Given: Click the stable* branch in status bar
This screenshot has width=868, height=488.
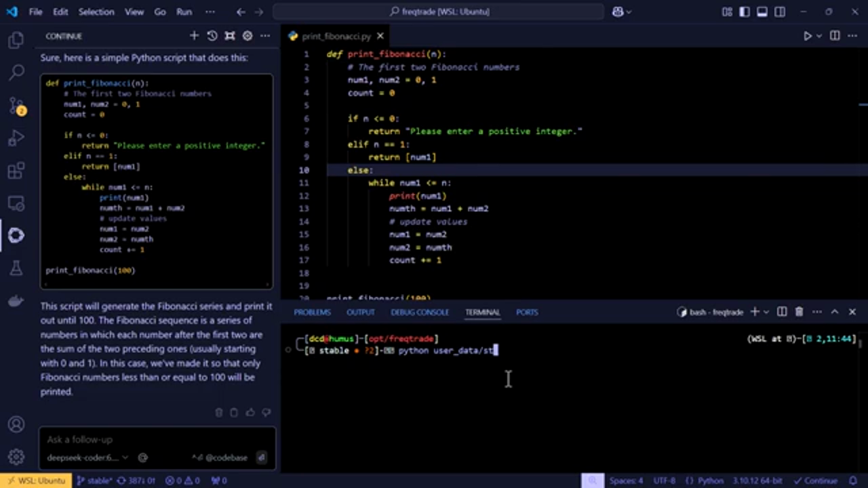Looking at the screenshot, I should (94, 481).
